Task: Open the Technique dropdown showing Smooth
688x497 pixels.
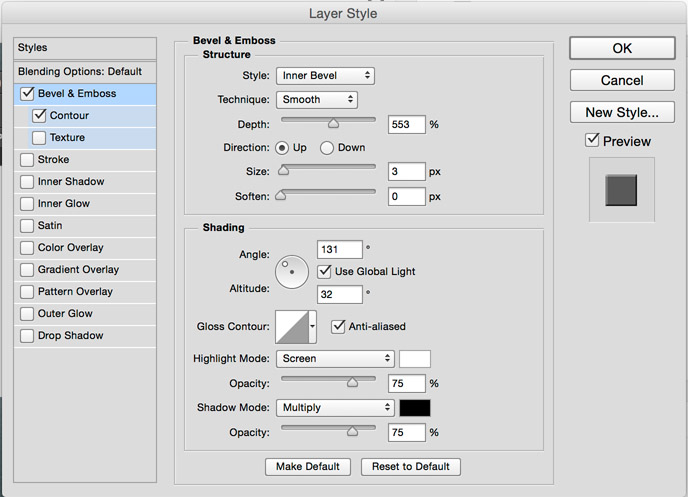Action: click(x=317, y=100)
